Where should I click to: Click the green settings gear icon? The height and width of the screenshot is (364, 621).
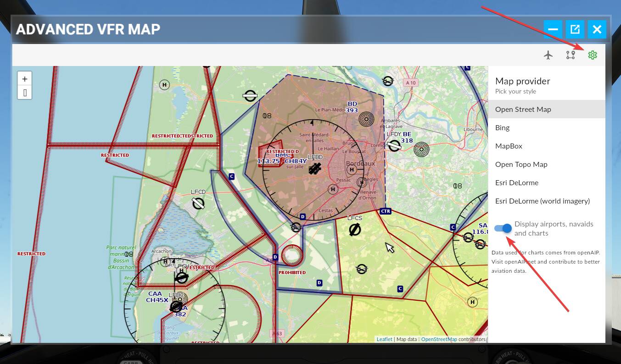pos(592,55)
